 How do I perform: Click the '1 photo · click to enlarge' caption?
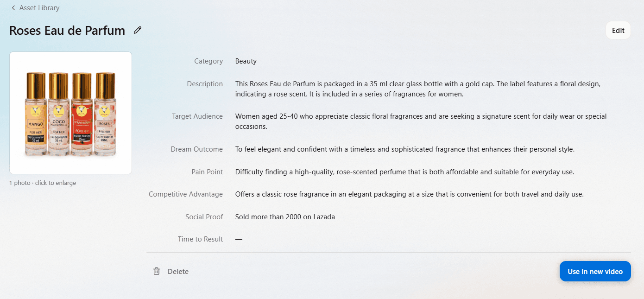click(x=43, y=183)
